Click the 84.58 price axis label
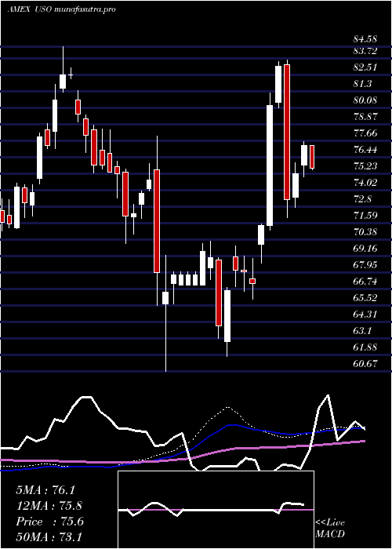 click(x=365, y=38)
